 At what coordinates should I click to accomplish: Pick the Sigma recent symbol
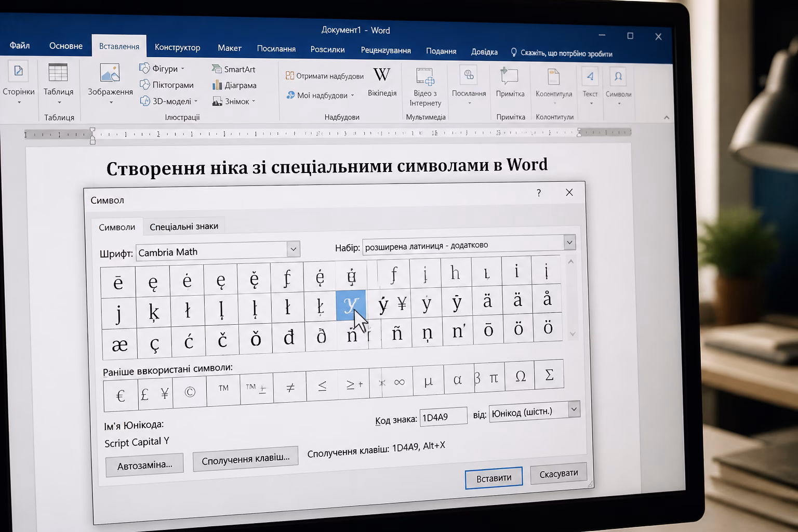tap(549, 375)
